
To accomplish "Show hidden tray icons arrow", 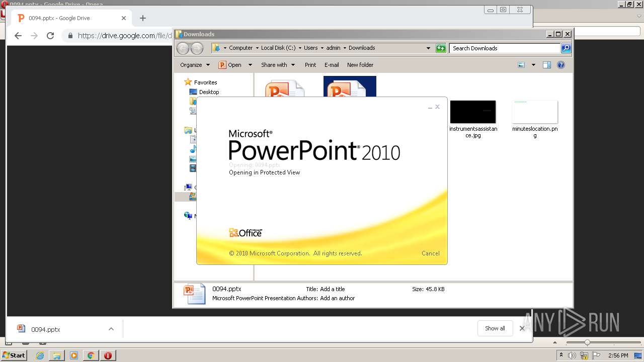I will click(561, 355).
